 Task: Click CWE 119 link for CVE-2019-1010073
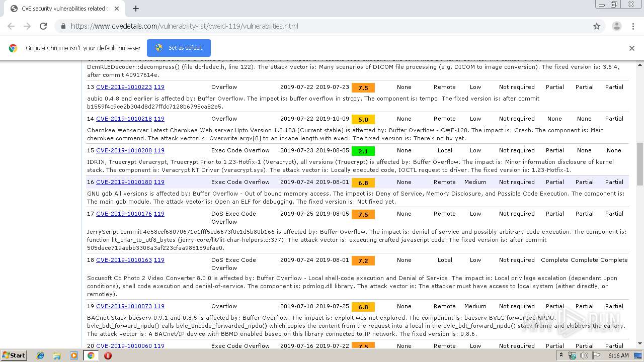pyautogui.click(x=159, y=306)
